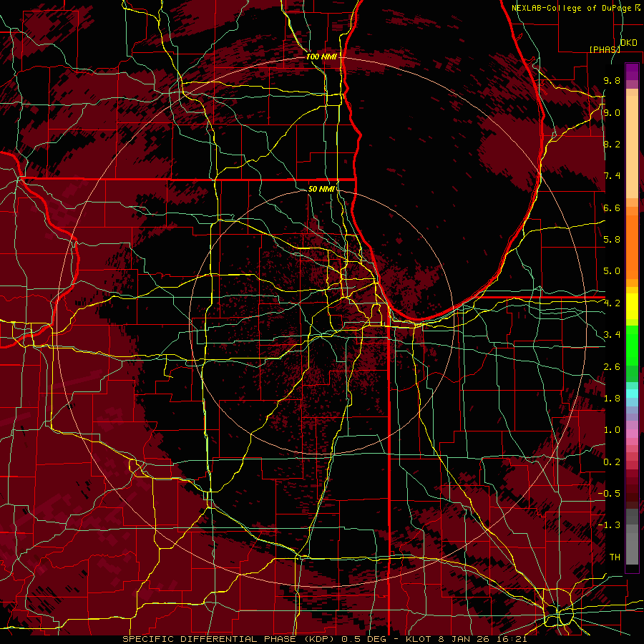Click the 7.4 legend value
This screenshot has width=644, height=644.
(612, 176)
